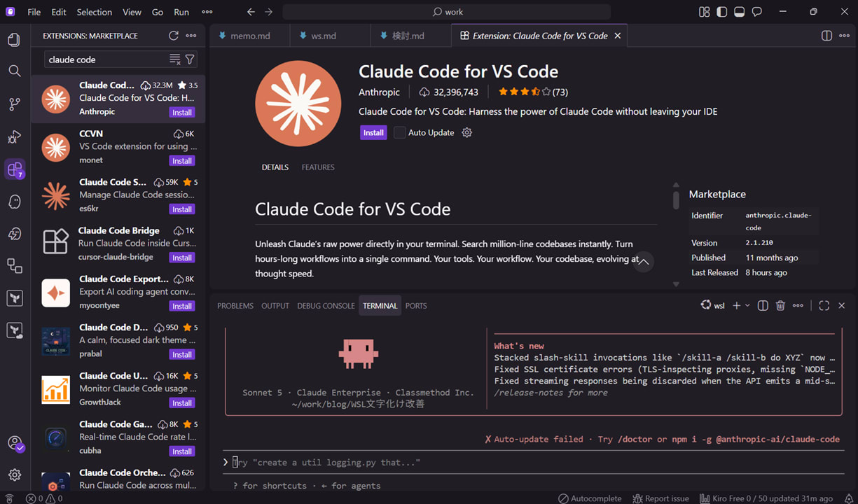858x504 pixels.
Task: Switch to the DEBUG CONSOLE tab
Action: point(326,306)
